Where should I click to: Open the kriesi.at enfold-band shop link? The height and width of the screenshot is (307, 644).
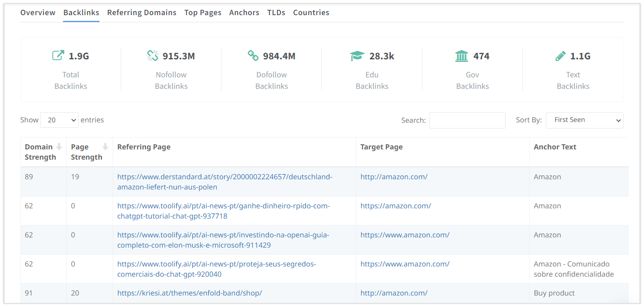point(190,293)
